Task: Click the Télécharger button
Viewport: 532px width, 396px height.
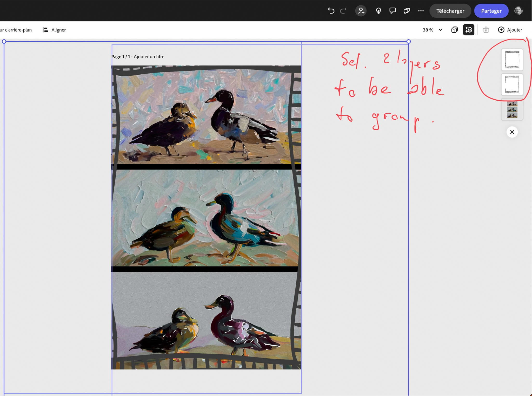Action: [x=450, y=11]
